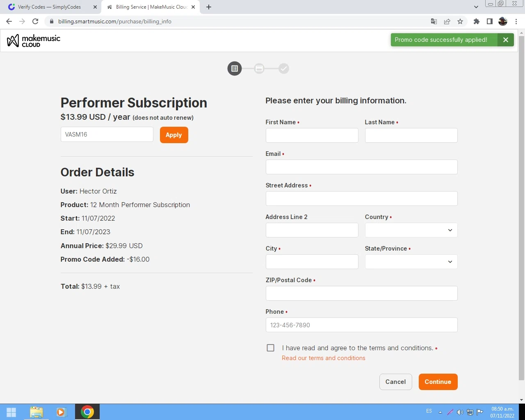Click the ES language indicator
525x420 pixels.
click(x=429, y=411)
